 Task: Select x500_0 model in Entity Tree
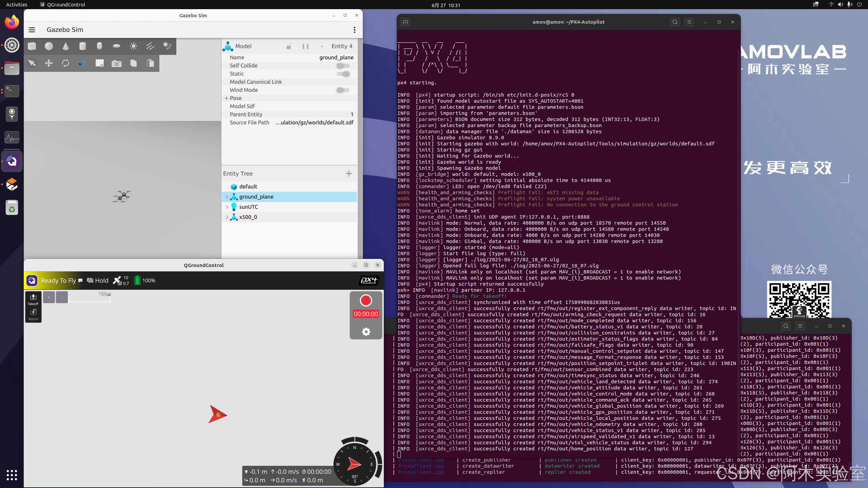point(248,217)
